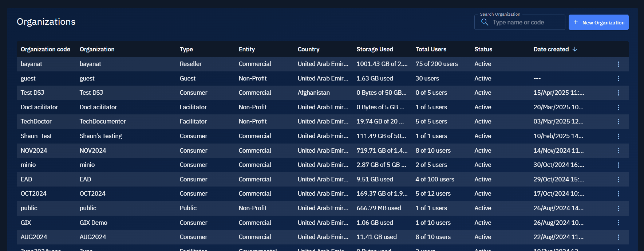This screenshot has height=251, width=644.
Task: Sort by Organization code column header
Action: [46, 49]
